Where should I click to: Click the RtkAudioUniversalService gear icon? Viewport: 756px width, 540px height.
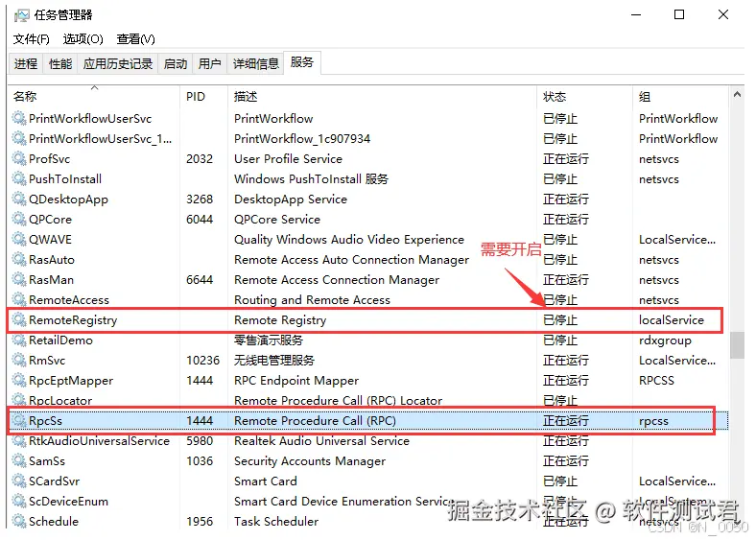[19, 440]
